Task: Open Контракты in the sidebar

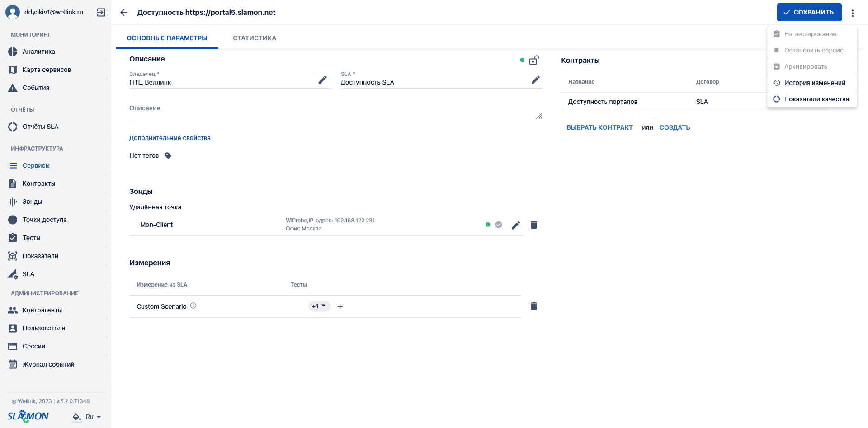Action: pos(56,183)
